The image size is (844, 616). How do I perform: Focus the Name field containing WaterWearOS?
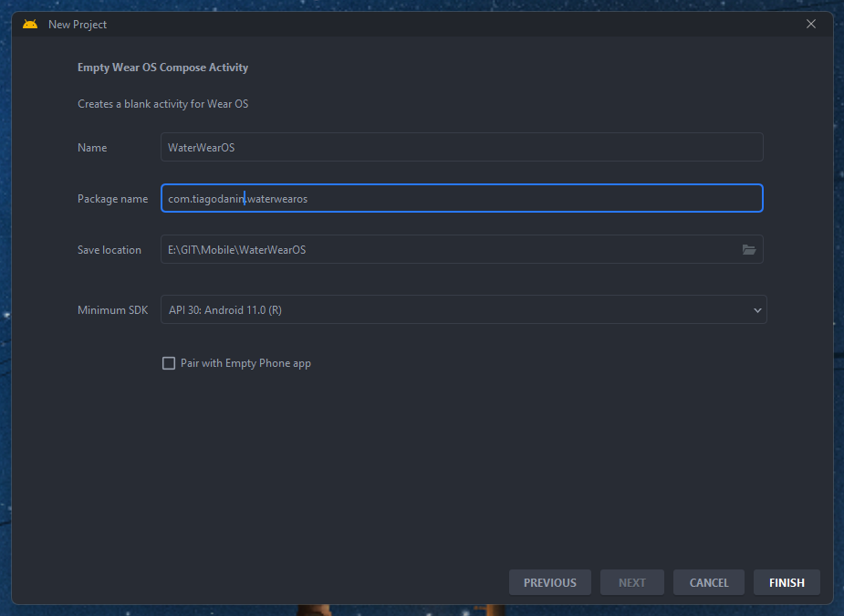[461, 148]
